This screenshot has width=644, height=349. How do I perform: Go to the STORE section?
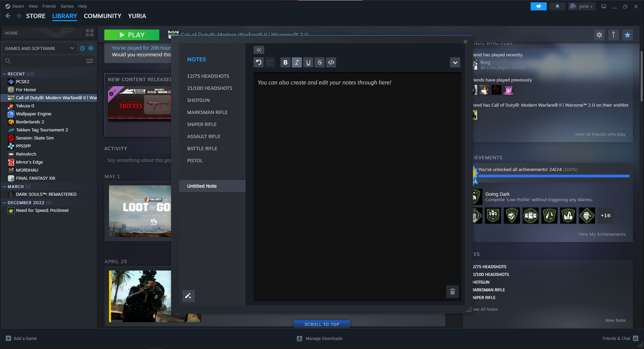pos(36,16)
